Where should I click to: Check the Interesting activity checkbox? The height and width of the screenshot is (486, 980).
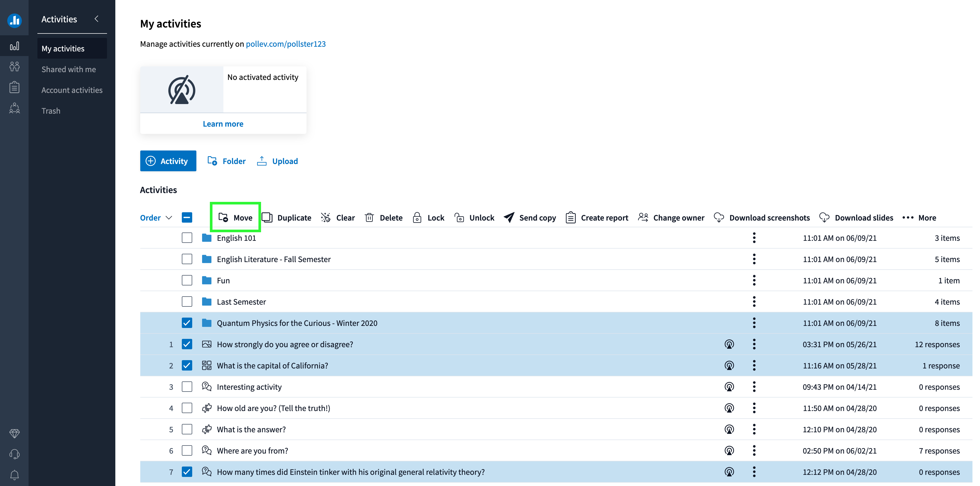(x=187, y=387)
